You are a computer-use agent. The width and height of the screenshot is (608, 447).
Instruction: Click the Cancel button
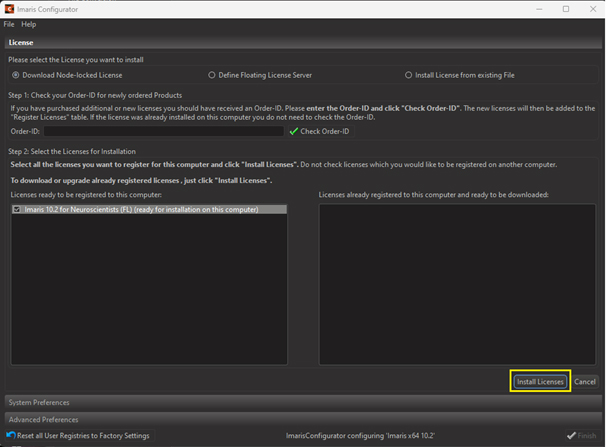585,382
